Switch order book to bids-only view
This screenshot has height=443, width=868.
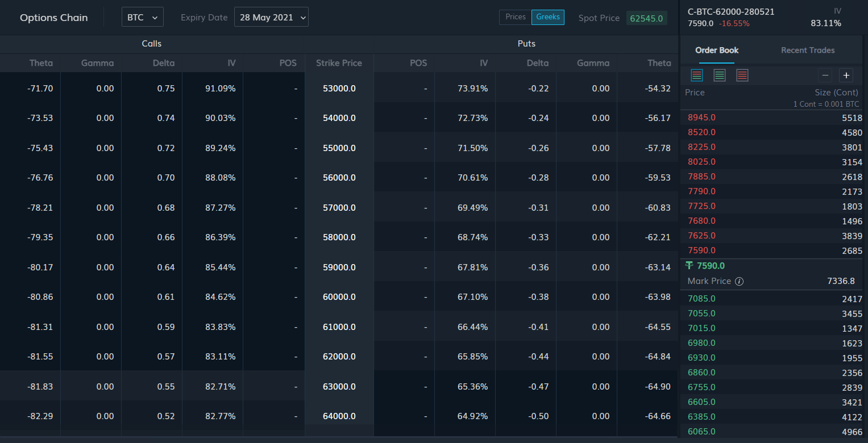click(720, 74)
